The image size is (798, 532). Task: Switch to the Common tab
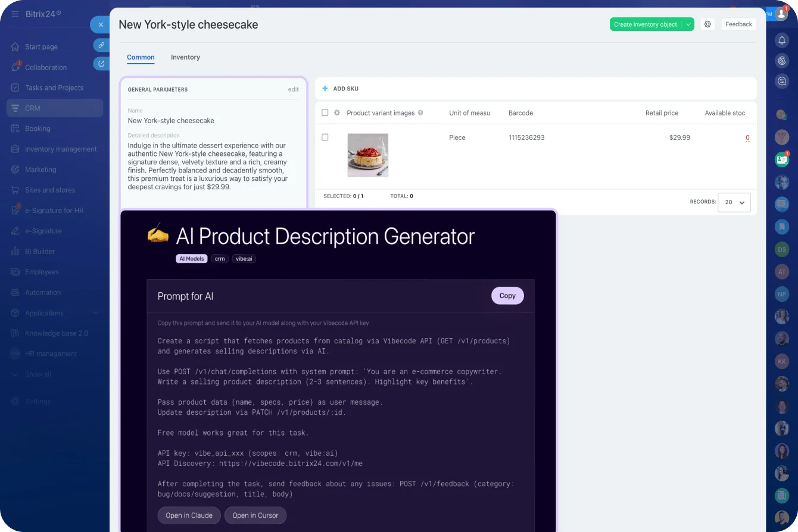pos(141,57)
